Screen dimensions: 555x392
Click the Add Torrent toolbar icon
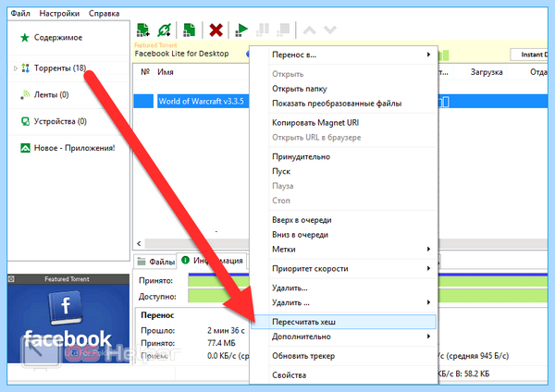(x=143, y=30)
